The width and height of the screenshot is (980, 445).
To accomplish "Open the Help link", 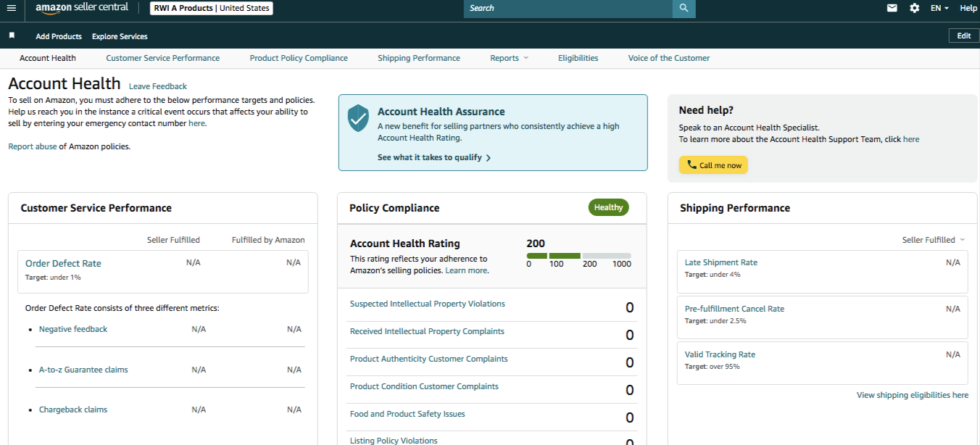I will [968, 8].
